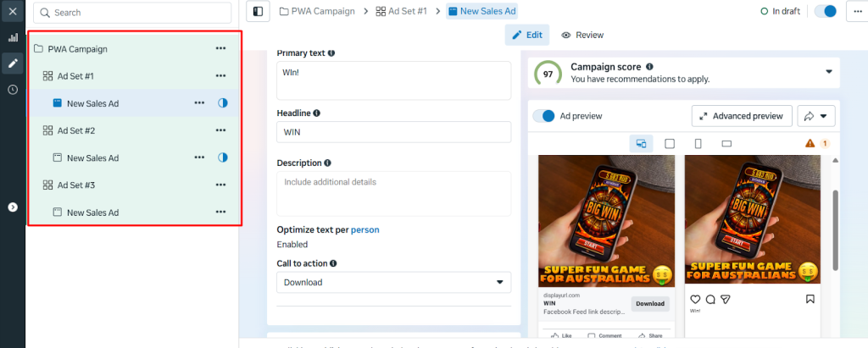Click half-circle status icon for Ad Set #1 ad

click(x=223, y=103)
